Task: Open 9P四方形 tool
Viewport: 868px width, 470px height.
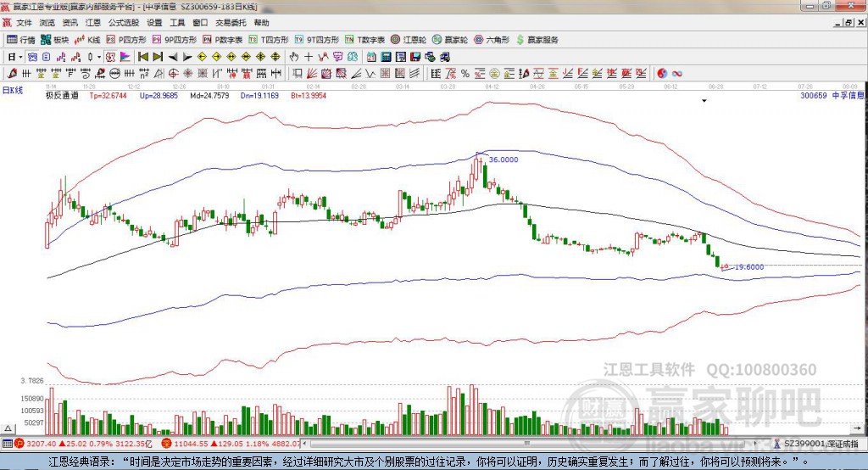Action: click(x=175, y=40)
